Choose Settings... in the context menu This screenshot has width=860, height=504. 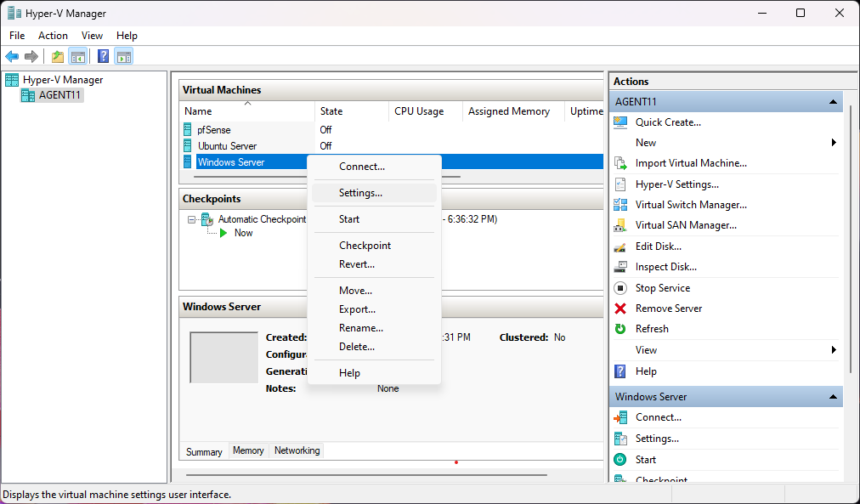coord(360,193)
